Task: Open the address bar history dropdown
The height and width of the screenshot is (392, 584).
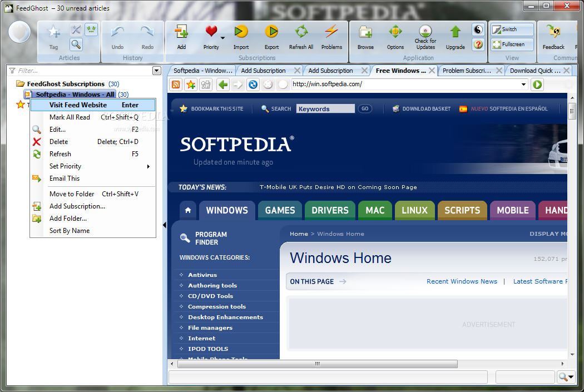Action: tap(524, 85)
